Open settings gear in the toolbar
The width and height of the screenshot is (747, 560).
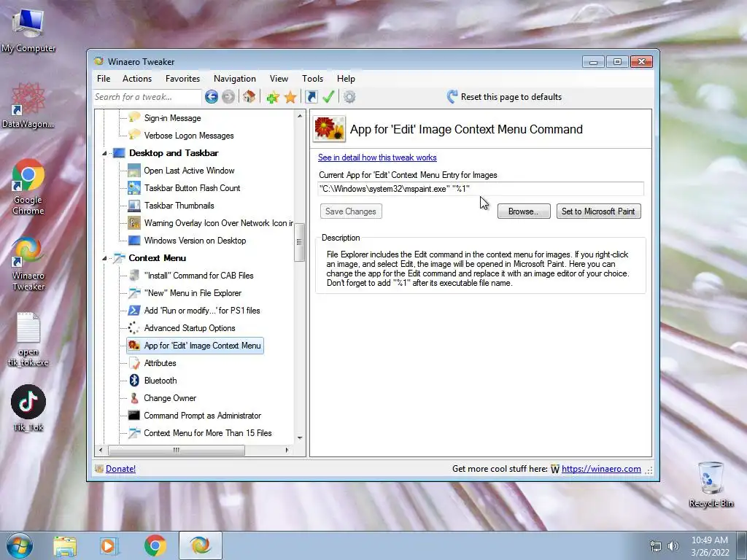tap(349, 97)
